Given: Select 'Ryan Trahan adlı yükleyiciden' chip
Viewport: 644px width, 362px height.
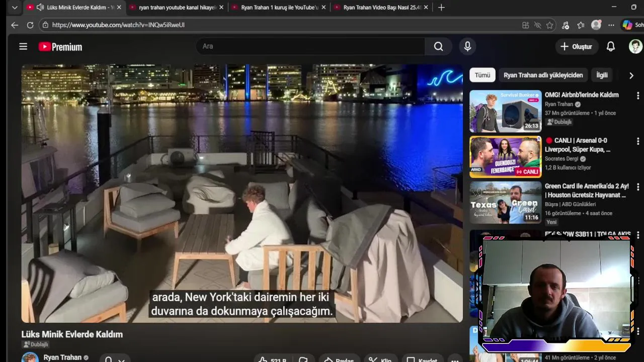Looking at the screenshot, I should [x=543, y=75].
